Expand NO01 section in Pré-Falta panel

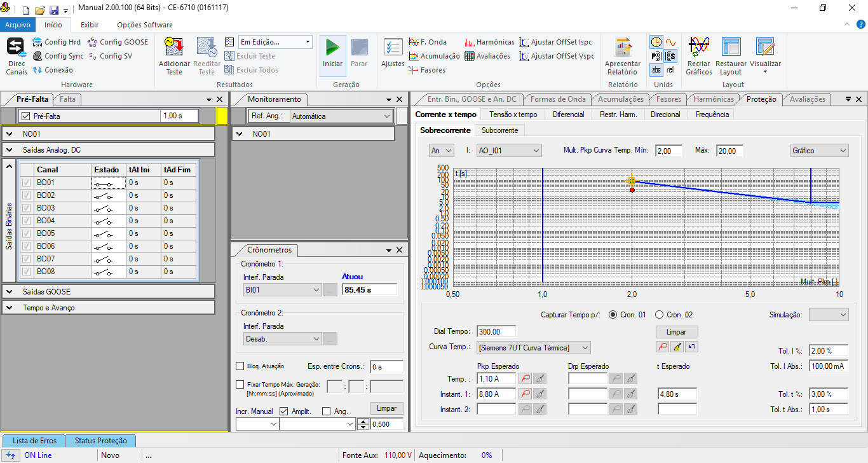tap(10, 134)
